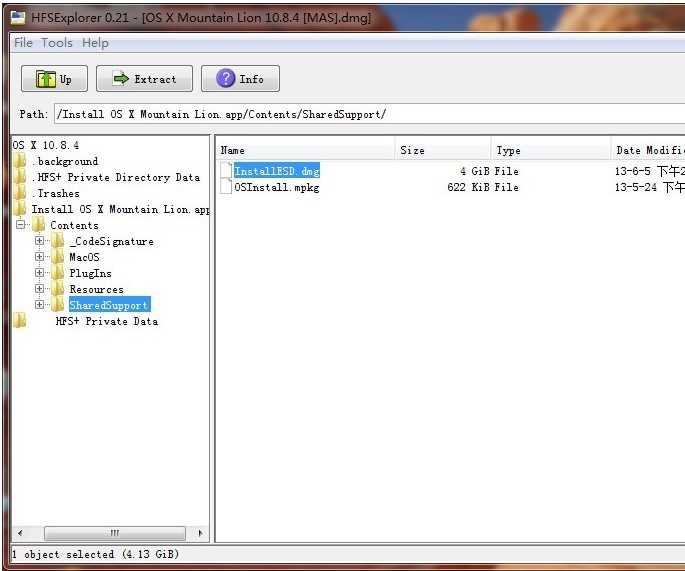Viewport: 685px width, 571px height.
Task: Sort by the Type column header
Action: click(x=550, y=150)
